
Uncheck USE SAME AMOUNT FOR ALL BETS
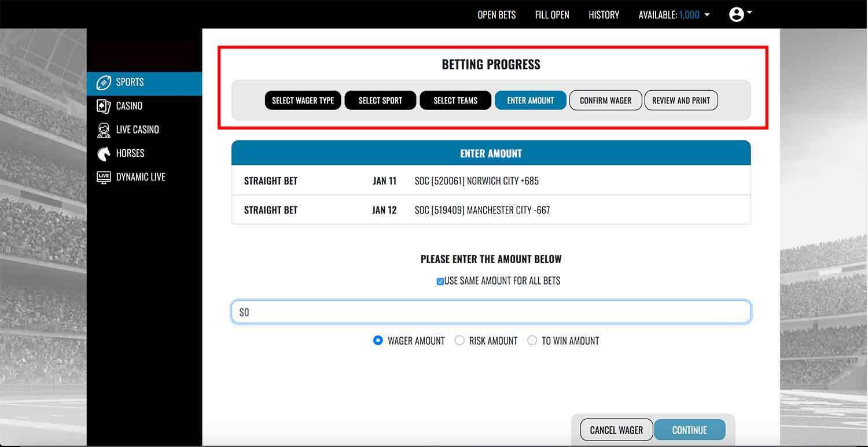pos(441,280)
